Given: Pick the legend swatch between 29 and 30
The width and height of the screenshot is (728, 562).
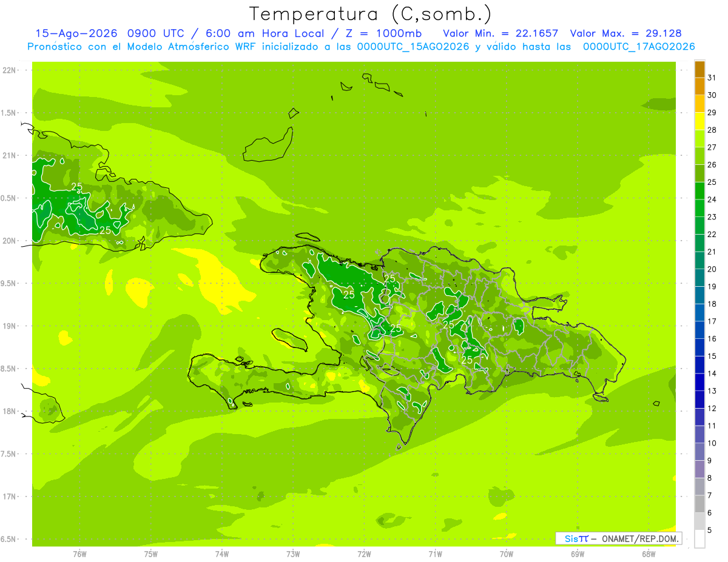Looking at the screenshot, I should coord(699,104).
